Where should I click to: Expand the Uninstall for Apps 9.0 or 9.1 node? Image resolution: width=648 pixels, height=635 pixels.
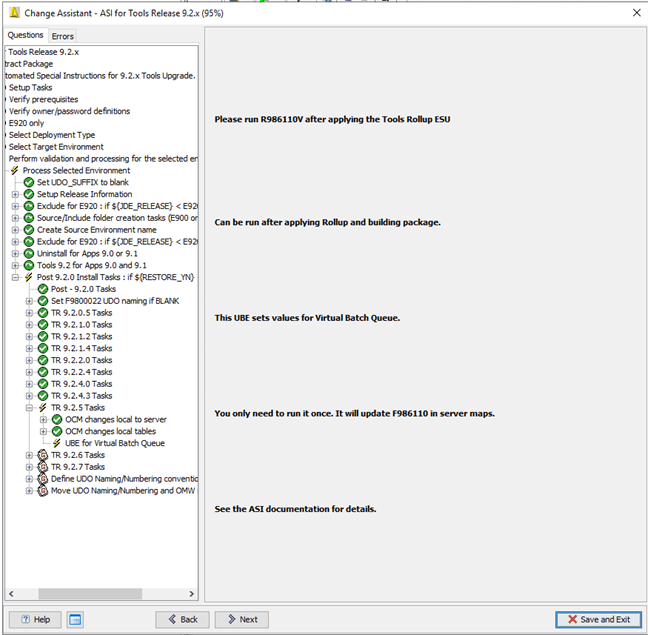(x=15, y=253)
